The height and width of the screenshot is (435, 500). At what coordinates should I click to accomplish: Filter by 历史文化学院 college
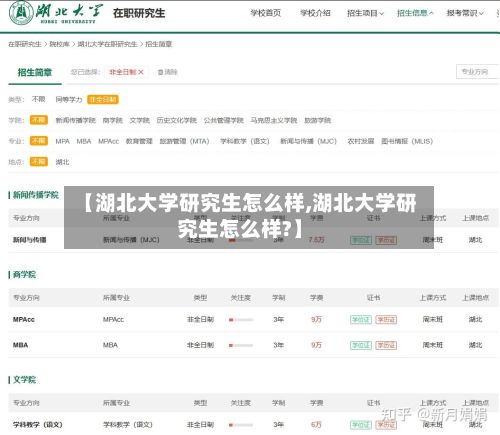[x=177, y=120]
